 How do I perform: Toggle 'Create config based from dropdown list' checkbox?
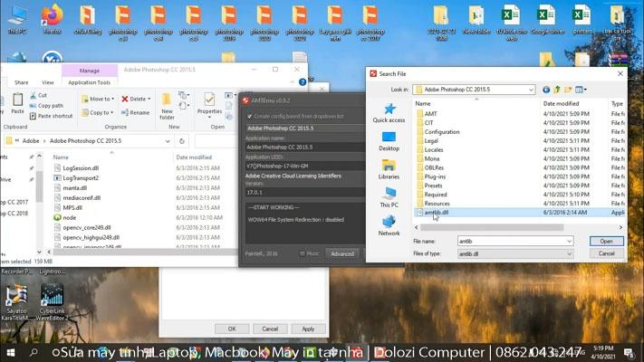click(x=248, y=117)
